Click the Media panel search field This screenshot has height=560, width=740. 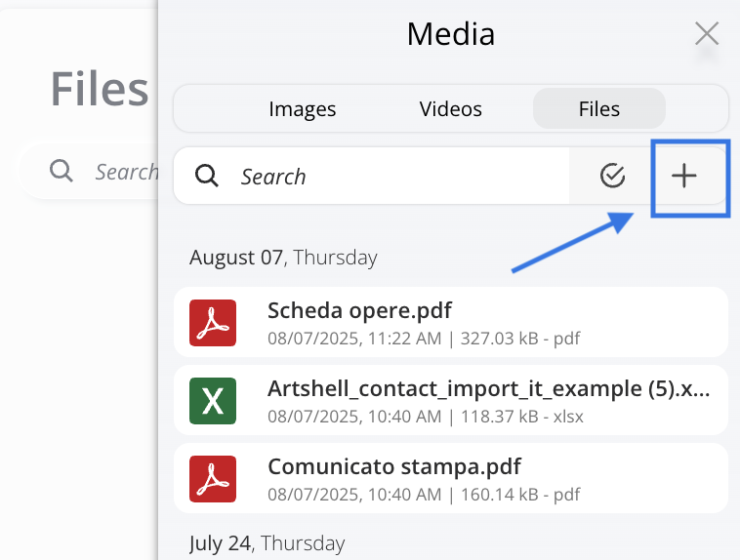point(371,176)
